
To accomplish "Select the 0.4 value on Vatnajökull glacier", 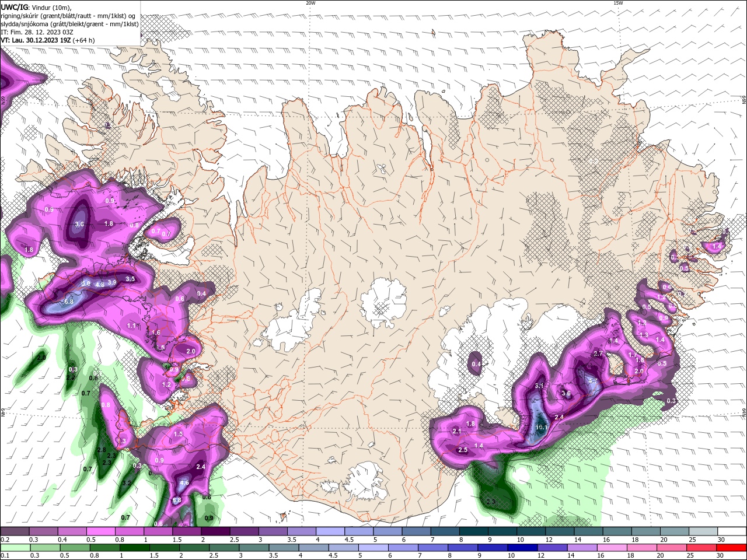I will click(x=476, y=364).
